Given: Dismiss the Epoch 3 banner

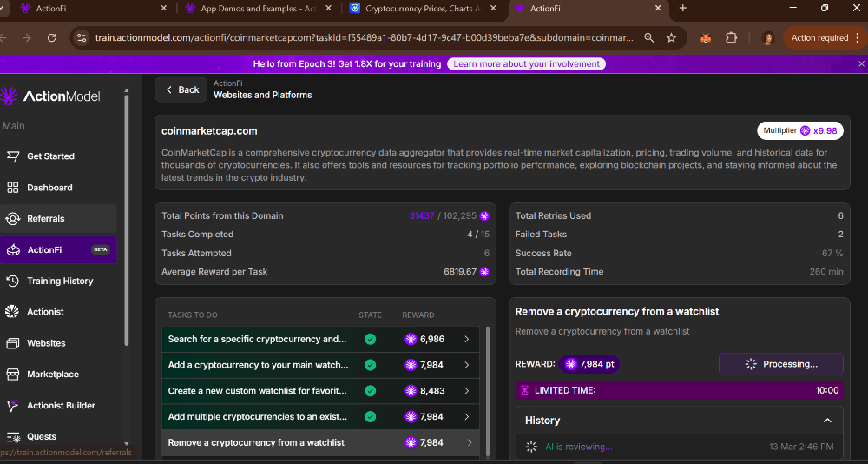Looking at the screenshot, I should tap(861, 63).
